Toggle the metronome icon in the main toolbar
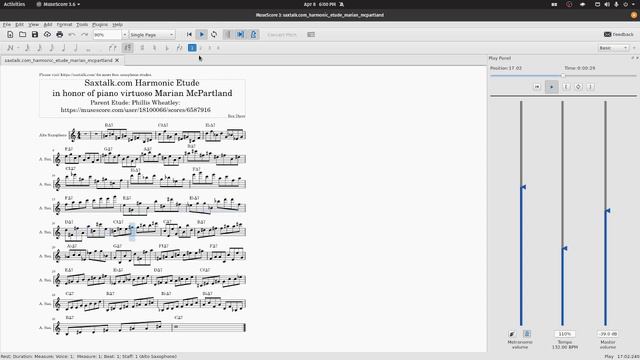Screen dimensions: 640x360 click(x=253, y=35)
